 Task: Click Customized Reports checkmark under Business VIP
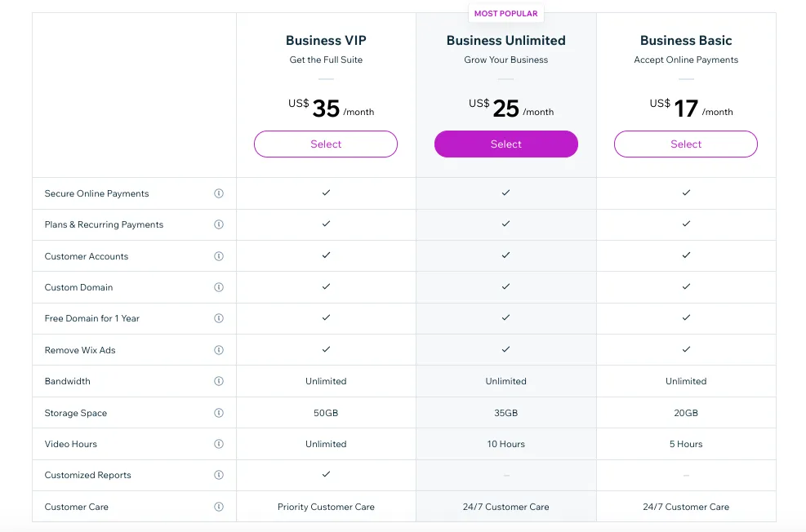pos(326,474)
